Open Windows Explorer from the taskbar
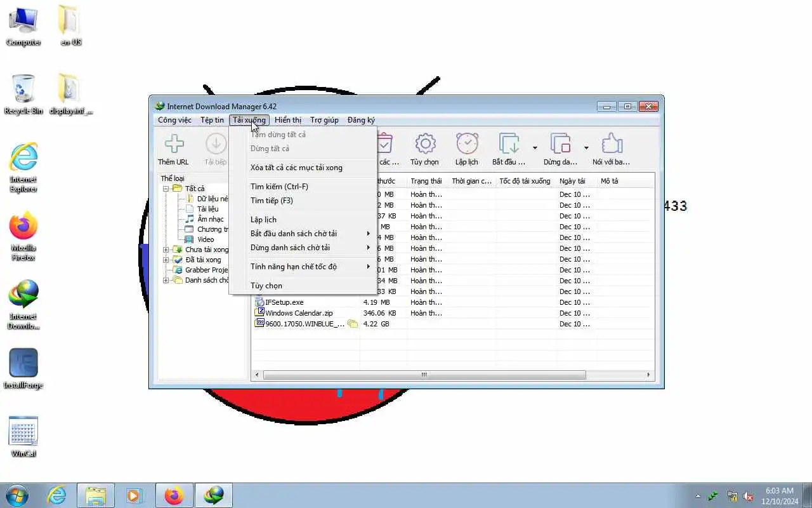This screenshot has width=812, height=508. pos(96,495)
